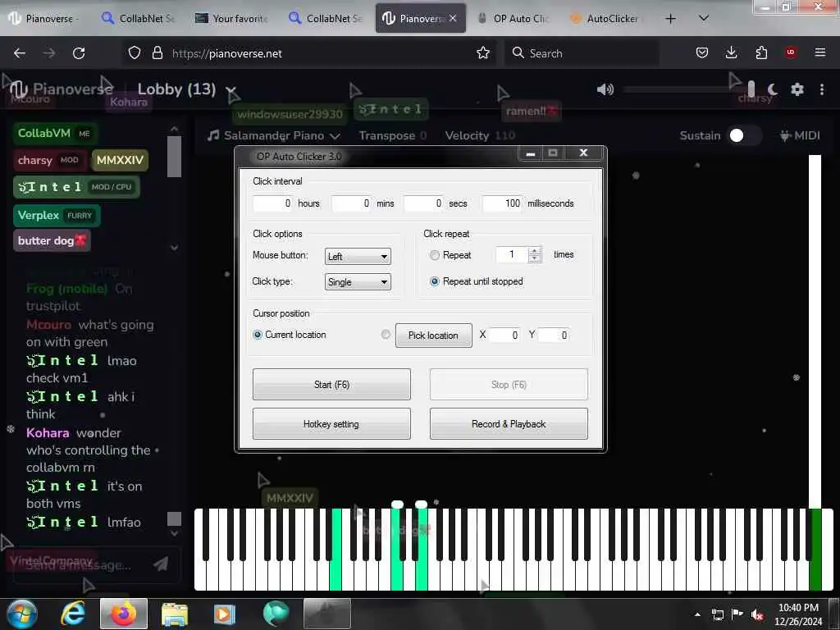Open Hotkey setting
The width and height of the screenshot is (840, 630).
coord(331,424)
